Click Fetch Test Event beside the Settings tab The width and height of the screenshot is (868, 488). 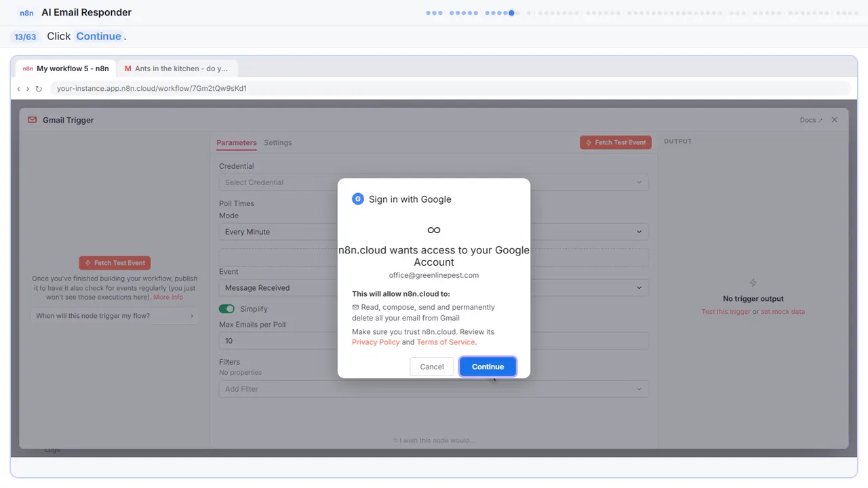[616, 142]
